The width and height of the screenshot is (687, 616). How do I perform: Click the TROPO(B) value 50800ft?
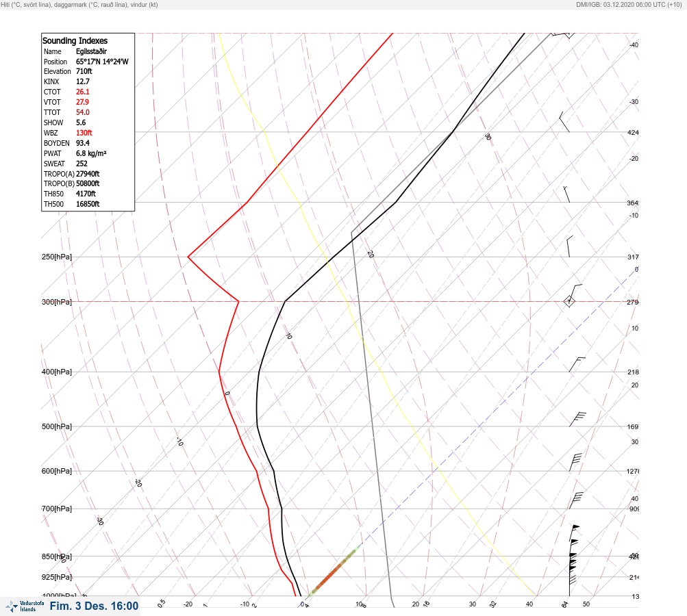click(x=88, y=183)
